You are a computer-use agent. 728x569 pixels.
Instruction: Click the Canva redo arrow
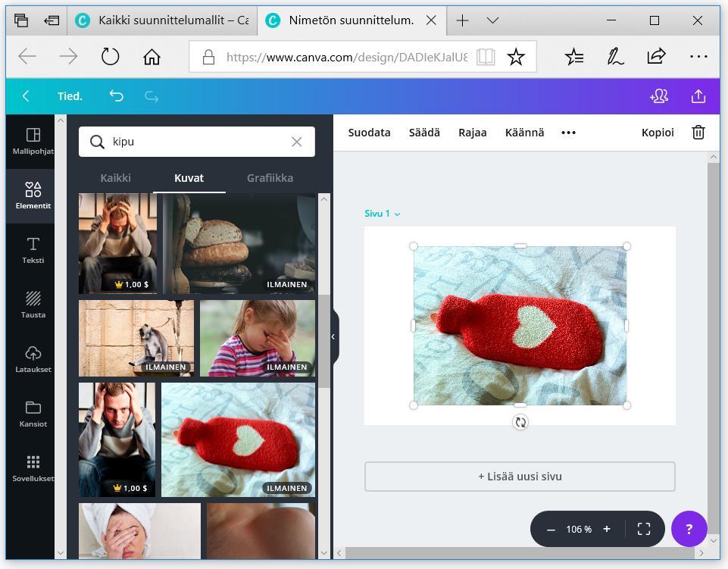(x=152, y=96)
